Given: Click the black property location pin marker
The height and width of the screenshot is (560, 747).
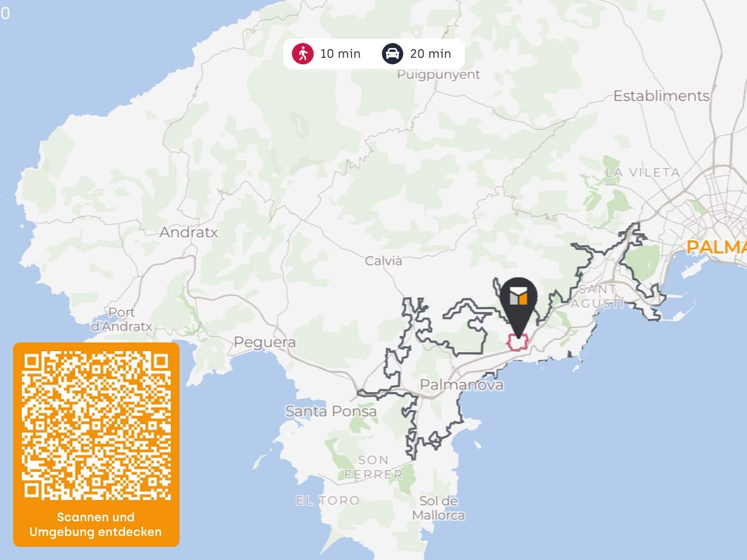Looking at the screenshot, I should click(x=518, y=304).
